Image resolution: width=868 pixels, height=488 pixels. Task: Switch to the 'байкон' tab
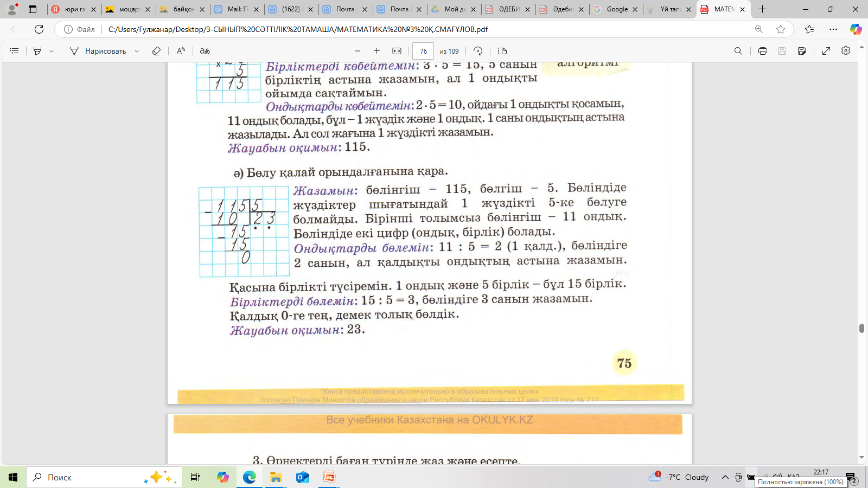click(182, 9)
